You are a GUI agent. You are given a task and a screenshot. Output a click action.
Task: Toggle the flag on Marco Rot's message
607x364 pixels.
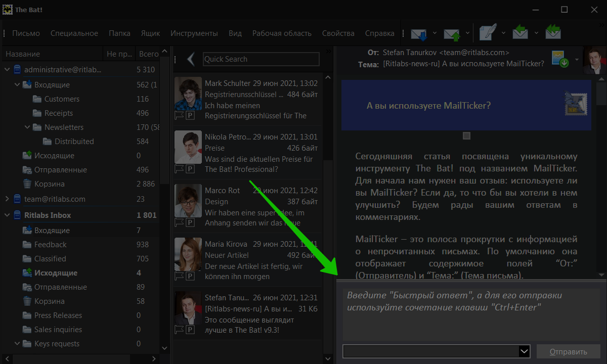[x=179, y=222]
